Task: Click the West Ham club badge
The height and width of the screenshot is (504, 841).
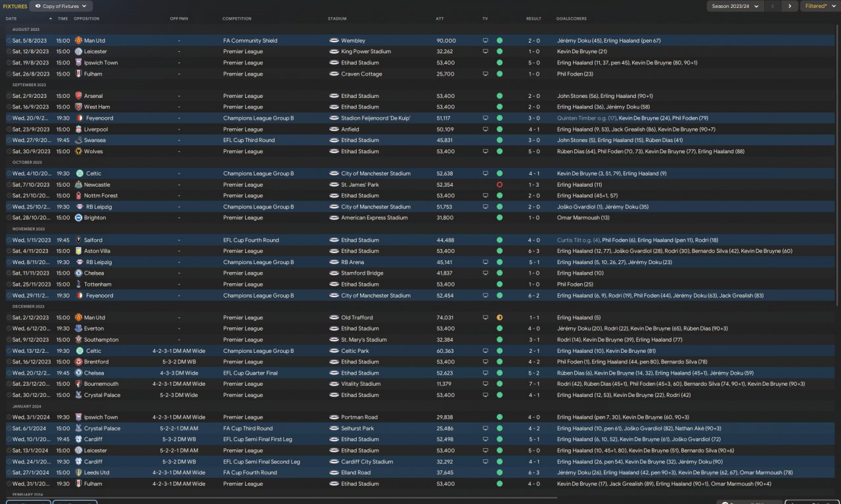Action: tap(78, 107)
